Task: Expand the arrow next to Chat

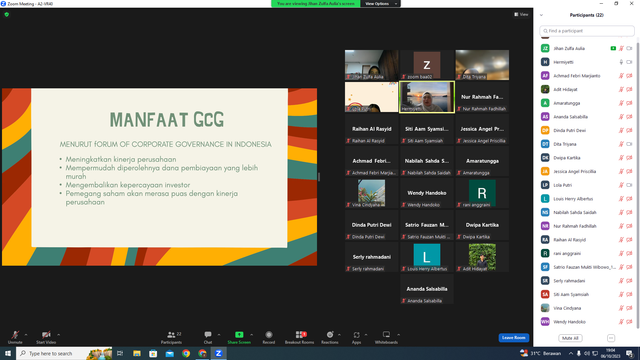Action: (219, 335)
